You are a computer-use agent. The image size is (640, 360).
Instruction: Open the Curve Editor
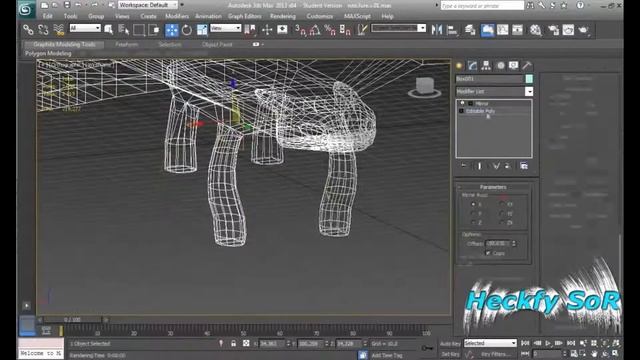coord(502,30)
